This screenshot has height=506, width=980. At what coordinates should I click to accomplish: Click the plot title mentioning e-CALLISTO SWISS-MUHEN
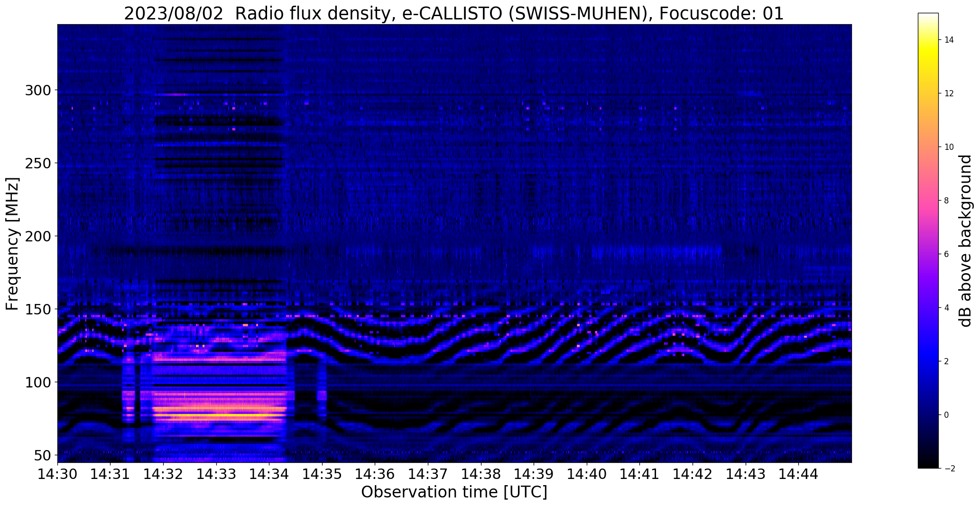pyautogui.click(x=454, y=13)
